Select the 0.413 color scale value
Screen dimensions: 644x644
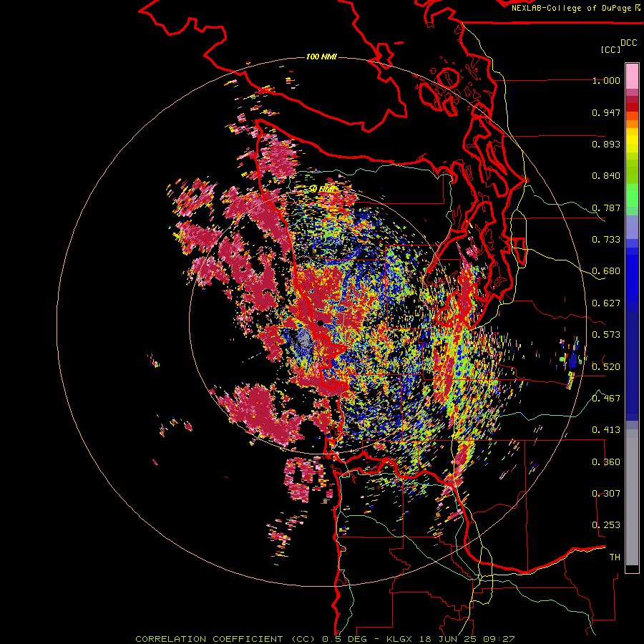coord(606,430)
